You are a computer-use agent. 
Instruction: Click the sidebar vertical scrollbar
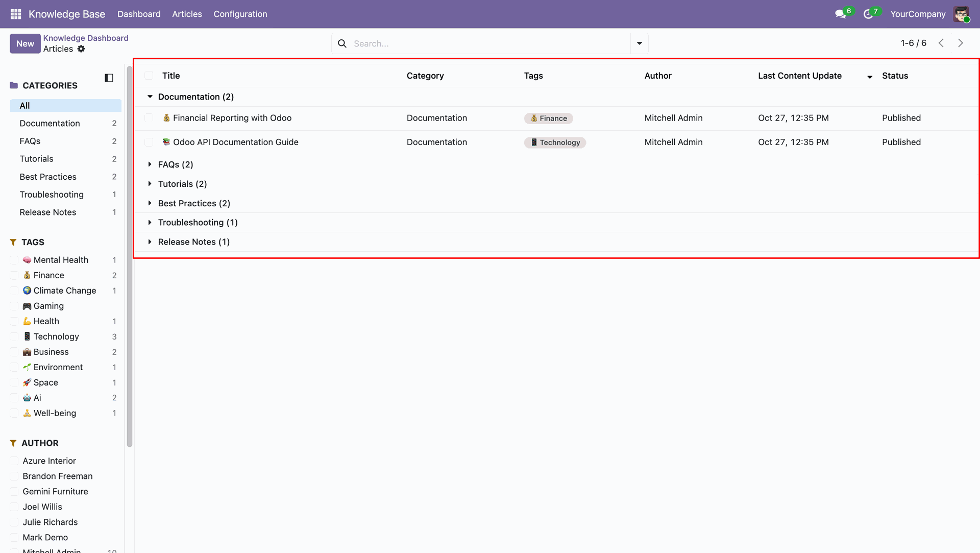coord(130,255)
